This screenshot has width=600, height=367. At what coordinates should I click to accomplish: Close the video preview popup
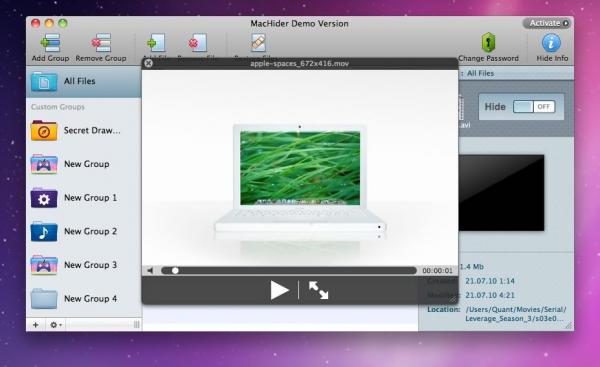click(148, 63)
